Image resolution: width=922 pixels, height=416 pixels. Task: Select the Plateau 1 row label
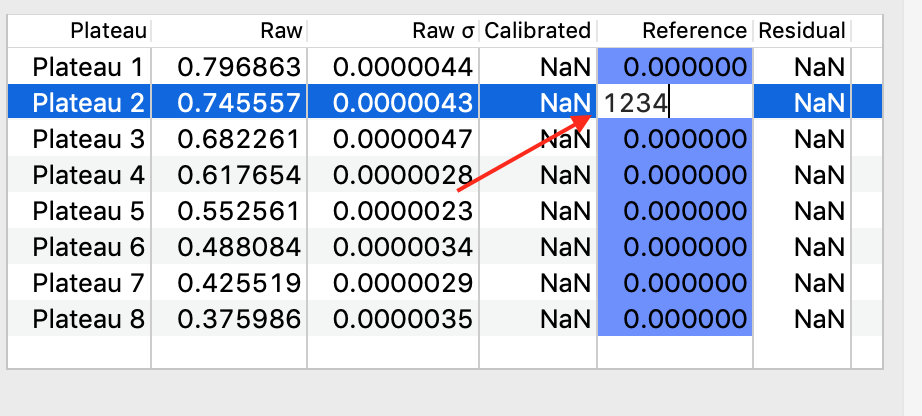pos(88,68)
